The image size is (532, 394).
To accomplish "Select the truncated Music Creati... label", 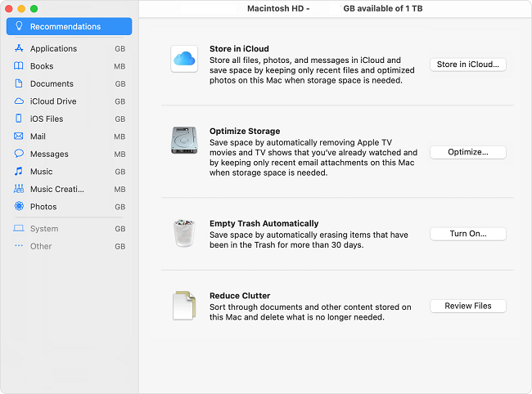I will pos(57,190).
